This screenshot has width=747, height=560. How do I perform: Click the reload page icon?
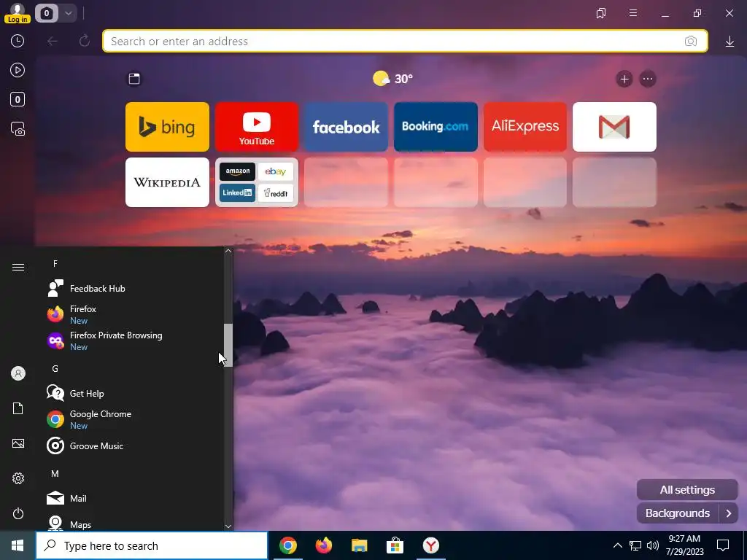pos(85,41)
